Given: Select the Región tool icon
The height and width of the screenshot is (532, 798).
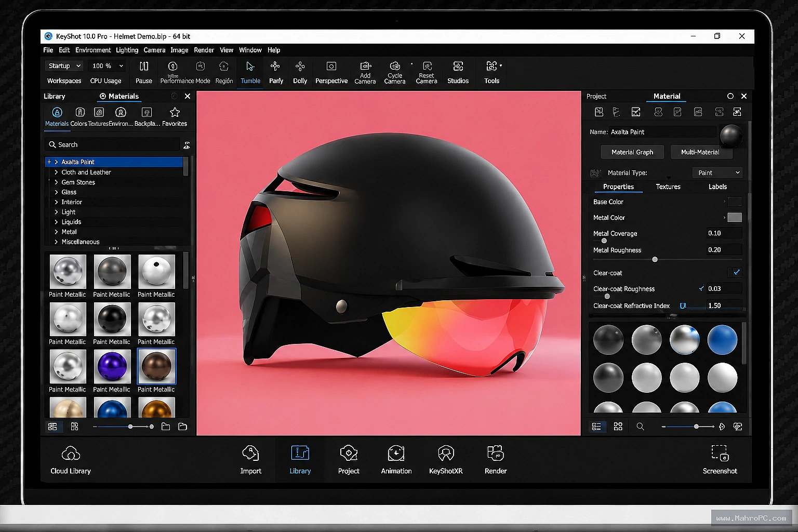Looking at the screenshot, I should (x=224, y=66).
